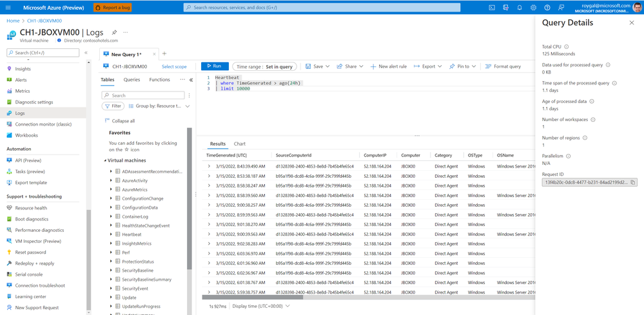The image size is (644, 315).
Task: Switch to the Queries tab
Action: point(132,80)
